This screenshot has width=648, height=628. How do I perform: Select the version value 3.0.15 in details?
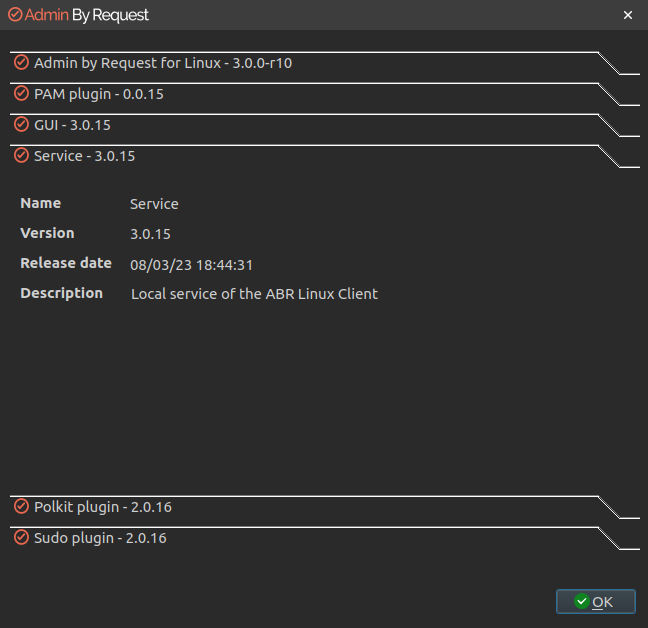click(150, 234)
